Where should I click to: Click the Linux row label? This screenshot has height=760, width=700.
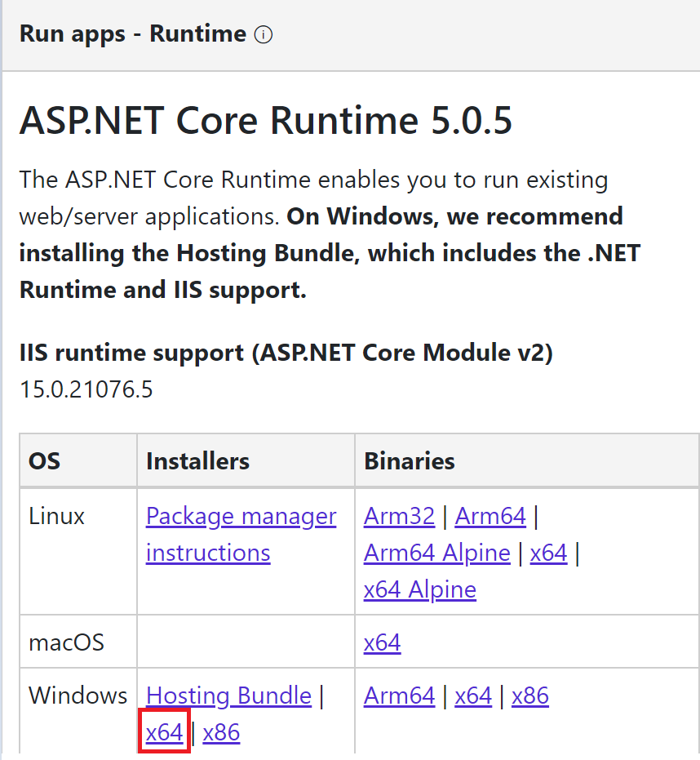click(56, 516)
